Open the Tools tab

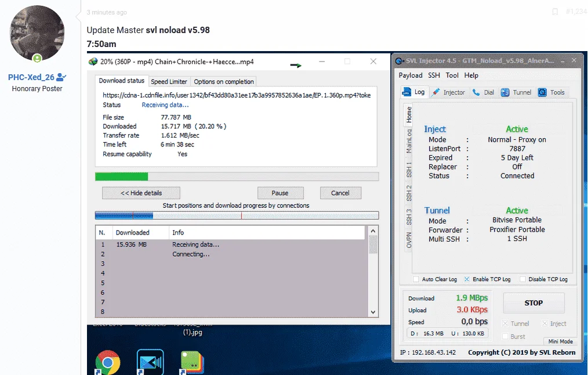click(551, 92)
